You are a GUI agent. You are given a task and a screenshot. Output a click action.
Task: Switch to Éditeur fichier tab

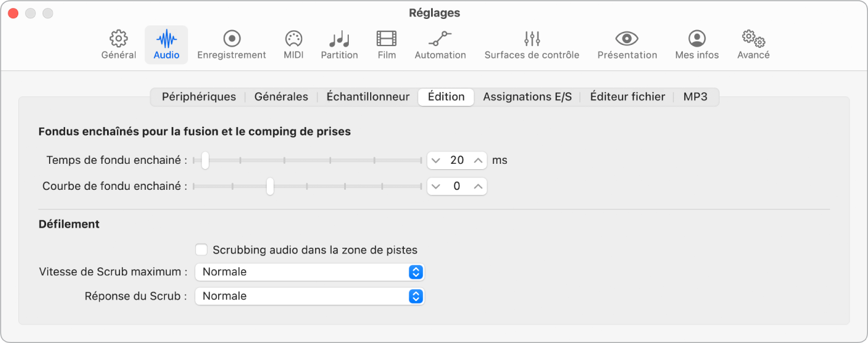coord(627,97)
